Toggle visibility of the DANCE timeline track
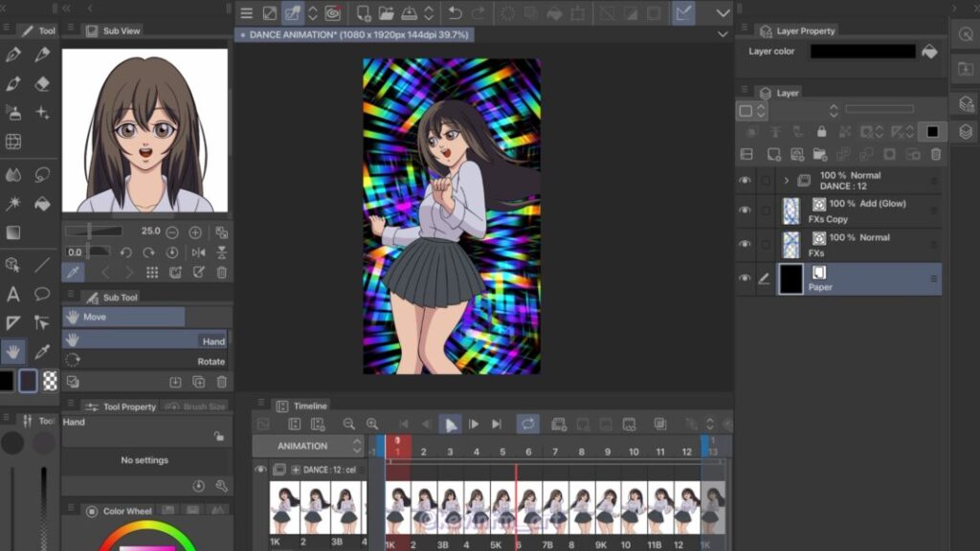 pyautogui.click(x=260, y=469)
